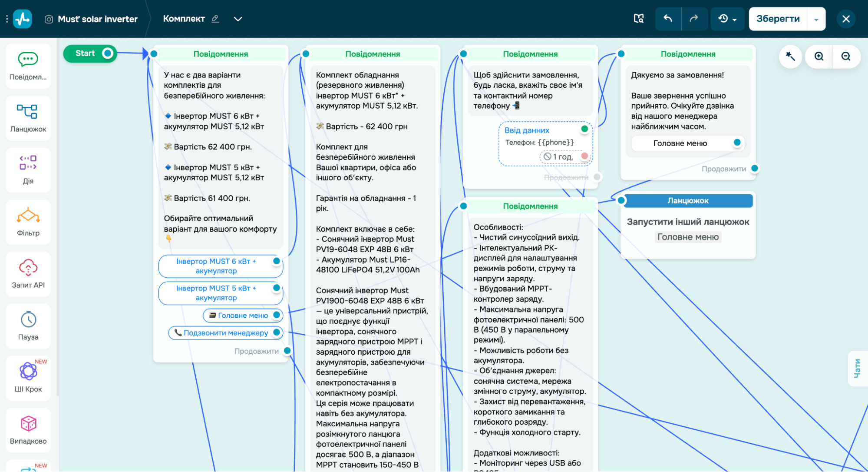Click connector dot of Подзвонити менеджеру button
This screenshot has width=868, height=472.
277,332
